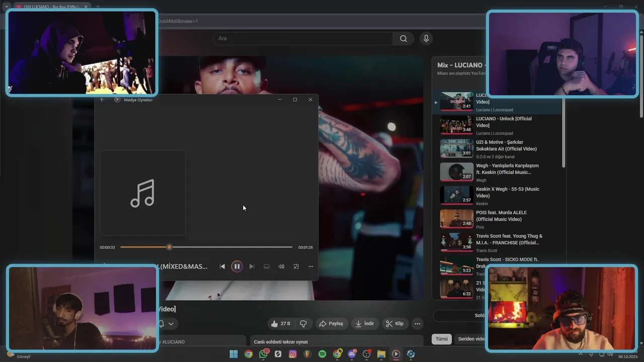Screen dimensions: 644x362
Task: Click the İndir download button
Action: point(365,324)
